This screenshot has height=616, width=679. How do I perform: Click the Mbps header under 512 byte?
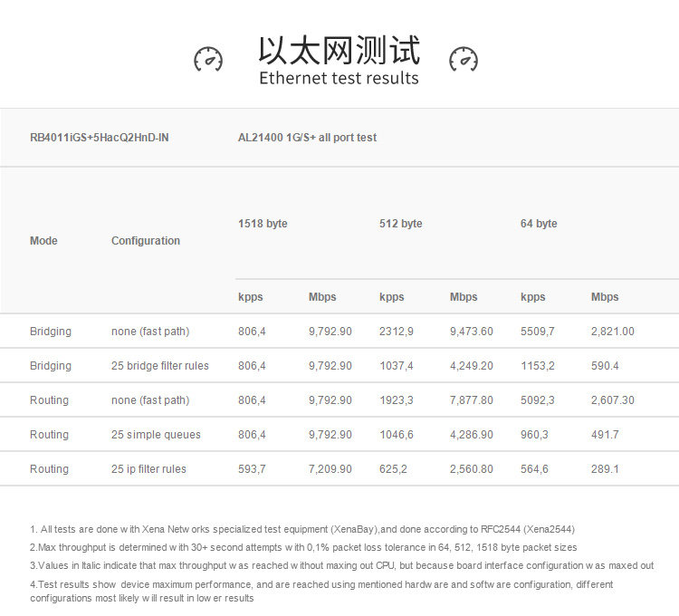464,297
